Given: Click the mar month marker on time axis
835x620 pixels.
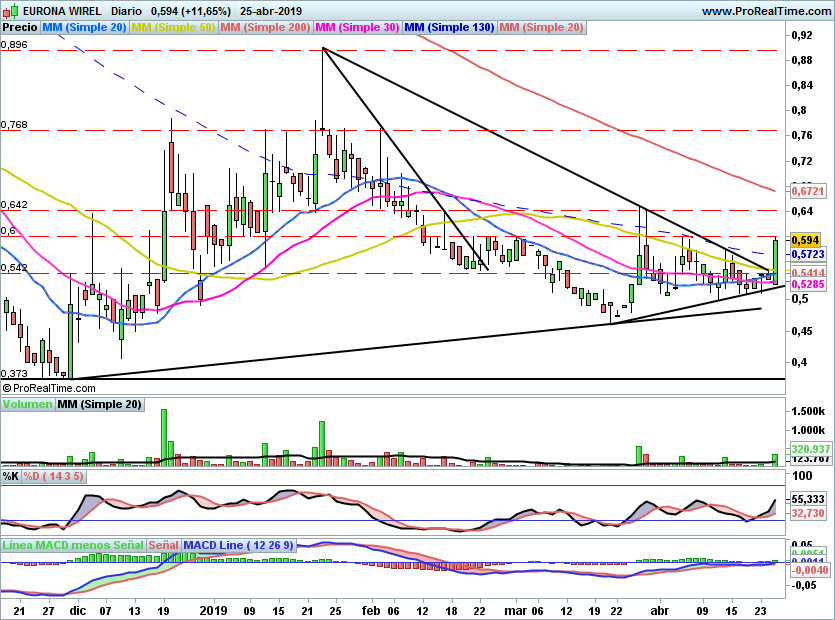Looking at the screenshot, I should [514, 611].
